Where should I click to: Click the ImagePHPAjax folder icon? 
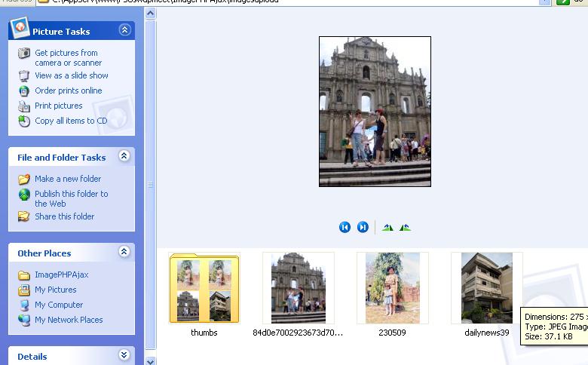[x=24, y=275]
